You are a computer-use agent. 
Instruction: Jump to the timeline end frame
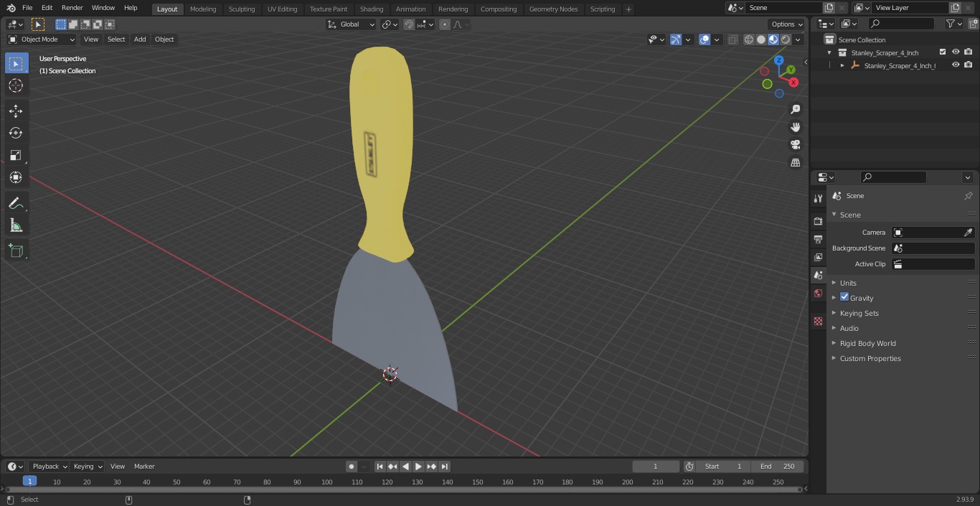tap(445, 467)
